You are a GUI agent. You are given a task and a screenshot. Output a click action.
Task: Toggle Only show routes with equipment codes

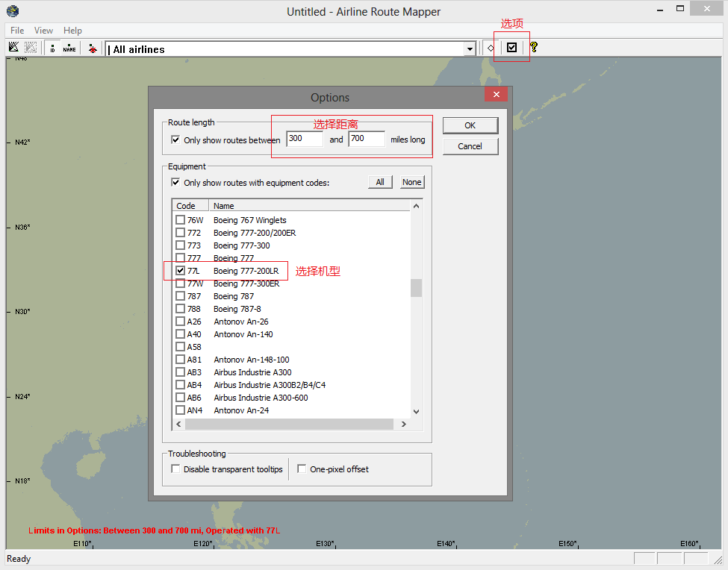175,182
